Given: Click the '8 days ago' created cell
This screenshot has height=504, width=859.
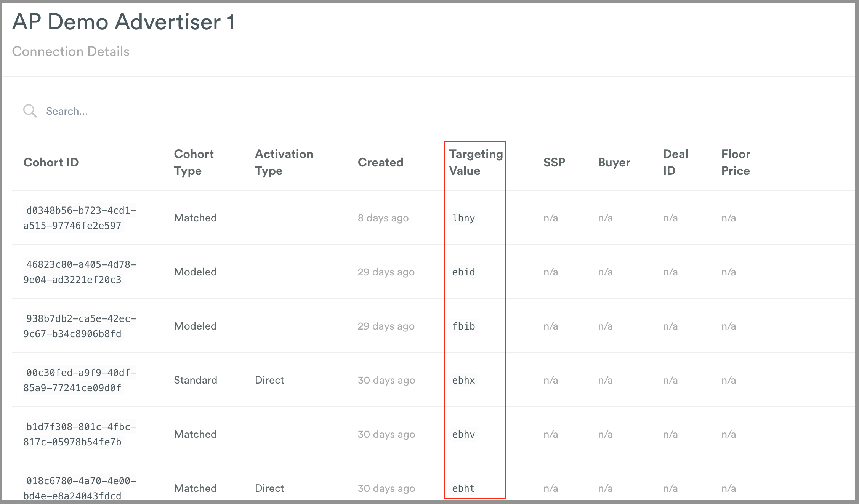Looking at the screenshot, I should 383,218.
